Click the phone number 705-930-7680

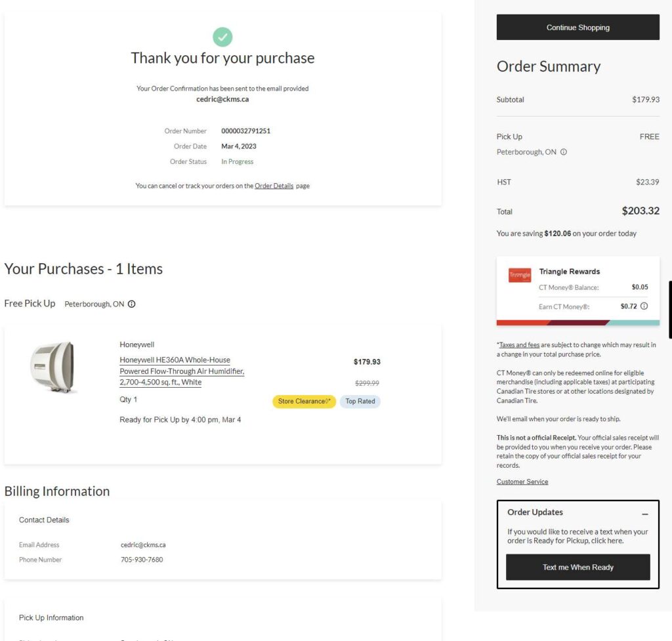click(142, 560)
